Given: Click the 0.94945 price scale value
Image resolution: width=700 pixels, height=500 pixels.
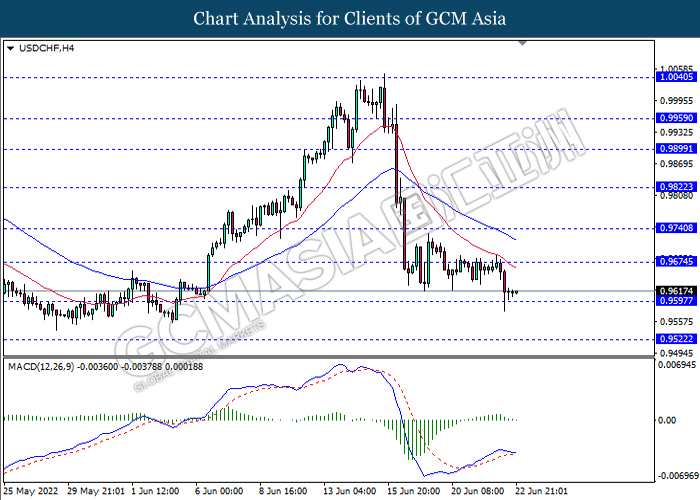Looking at the screenshot, I should click(677, 353).
